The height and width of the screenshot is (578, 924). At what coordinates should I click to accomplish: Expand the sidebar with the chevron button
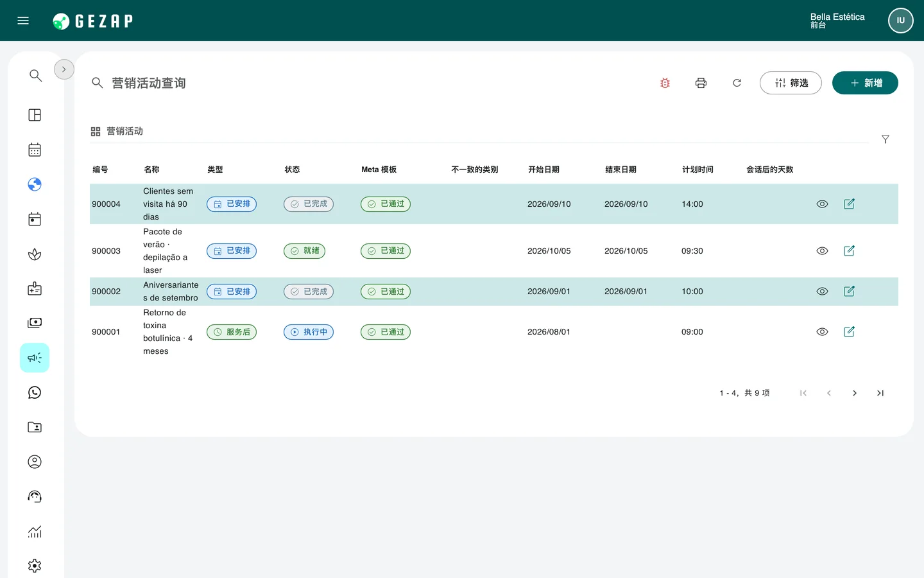(64, 69)
